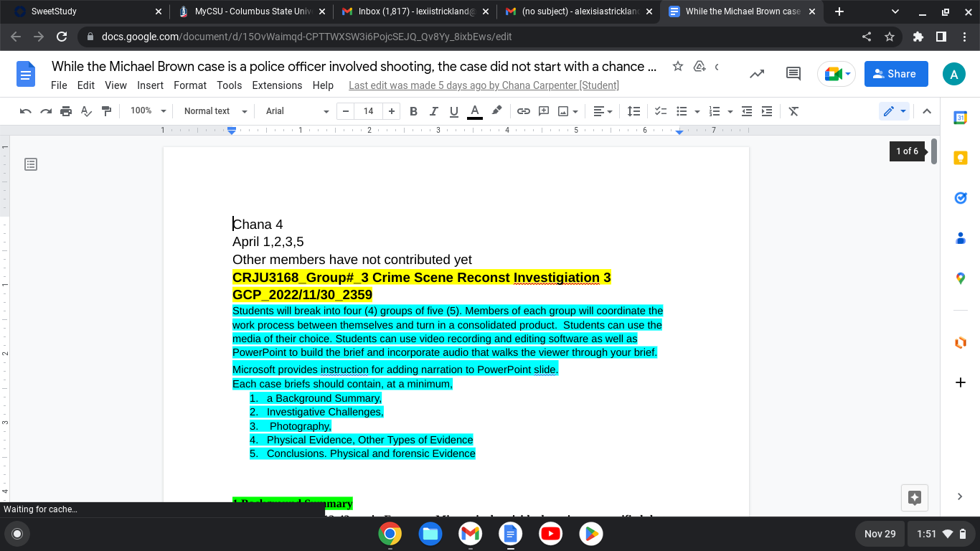Open the Arial font dropdown

pyautogui.click(x=297, y=111)
